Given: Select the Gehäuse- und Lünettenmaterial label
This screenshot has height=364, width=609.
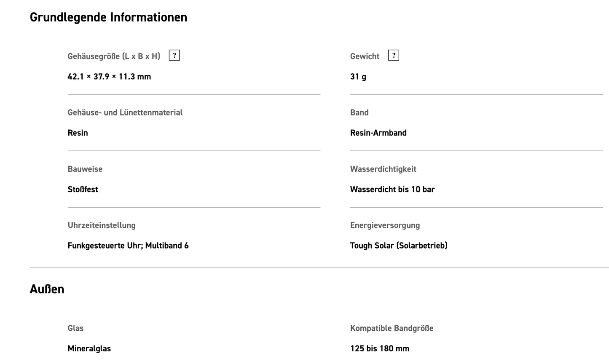Looking at the screenshot, I should point(125,112).
